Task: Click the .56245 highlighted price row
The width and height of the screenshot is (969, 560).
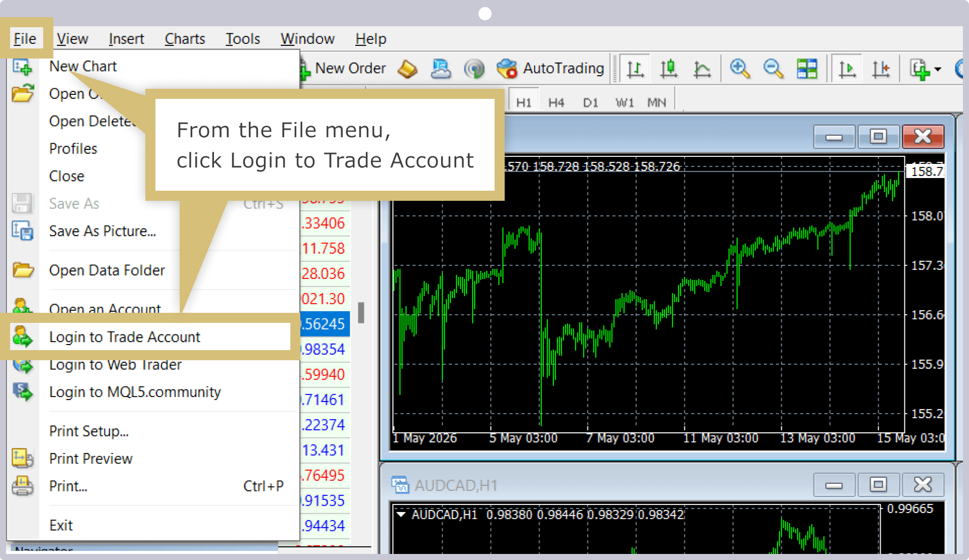Action: pos(324,324)
